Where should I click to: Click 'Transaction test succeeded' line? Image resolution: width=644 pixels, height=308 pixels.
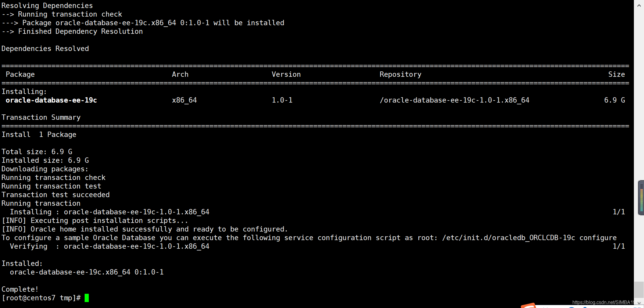(56, 195)
